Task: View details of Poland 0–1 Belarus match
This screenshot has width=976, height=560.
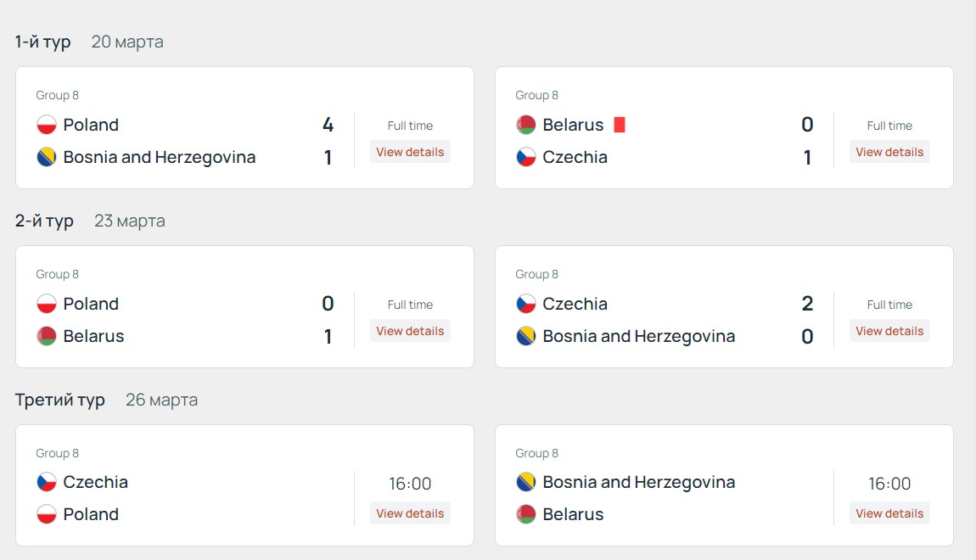Action: 410,331
